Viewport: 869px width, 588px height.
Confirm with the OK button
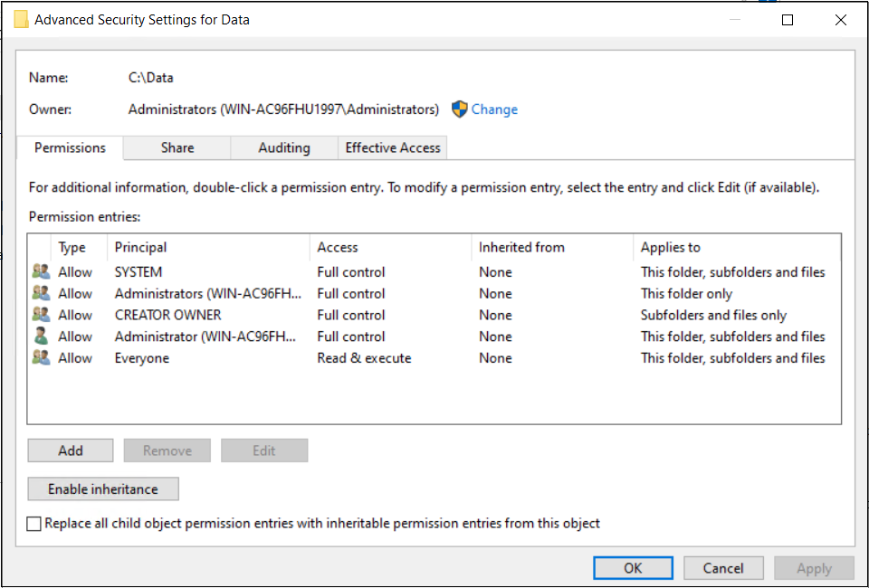click(x=633, y=568)
